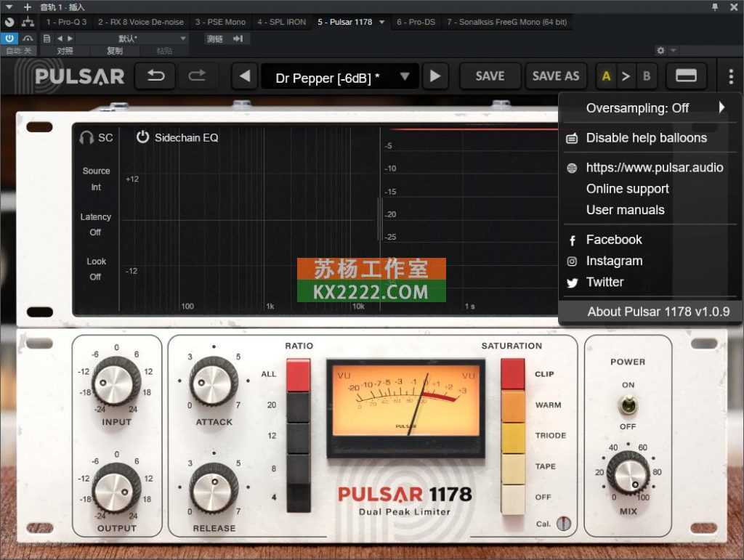The width and height of the screenshot is (744, 560).
Task: Switch to 4 - SPL IRON tab
Action: pyautogui.click(x=281, y=22)
